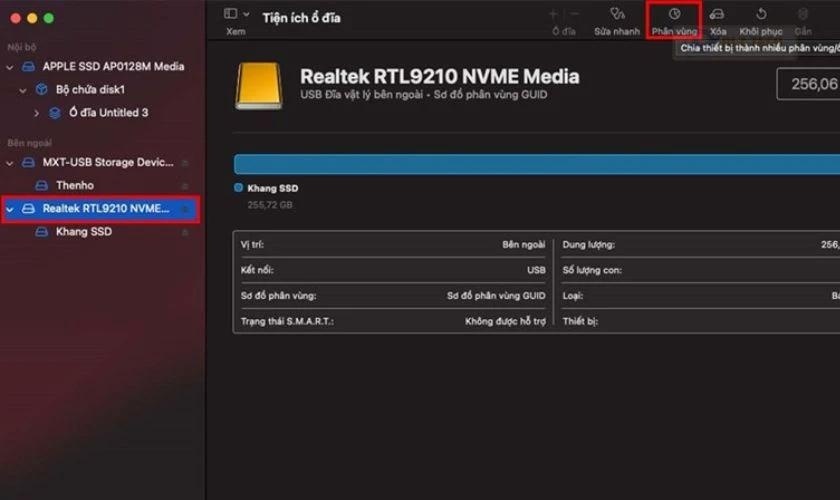
Task: Collapse the APPLE SSD AP0128M Media tree
Action: point(10,67)
